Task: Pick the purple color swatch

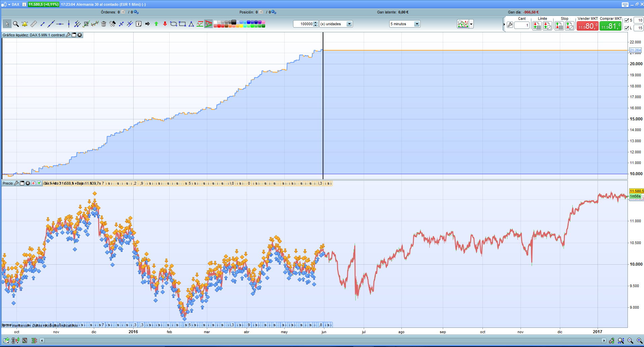Action: 260,22
